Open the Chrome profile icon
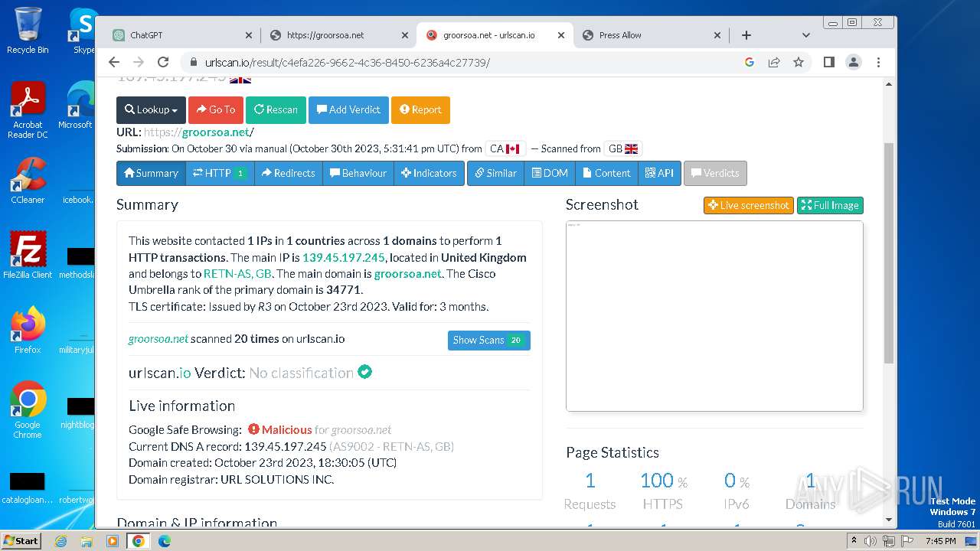This screenshot has width=980, height=551. [x=854, y=63]
